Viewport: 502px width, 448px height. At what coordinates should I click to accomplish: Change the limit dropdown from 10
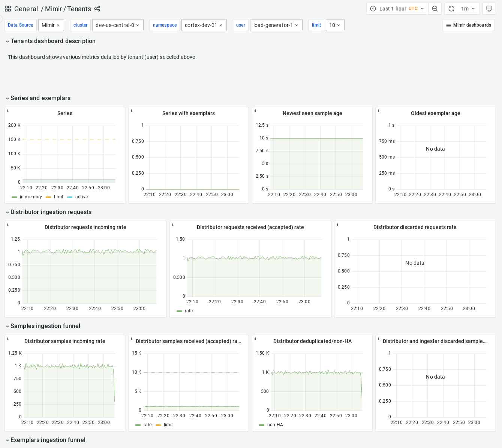[x=335, y=25]
